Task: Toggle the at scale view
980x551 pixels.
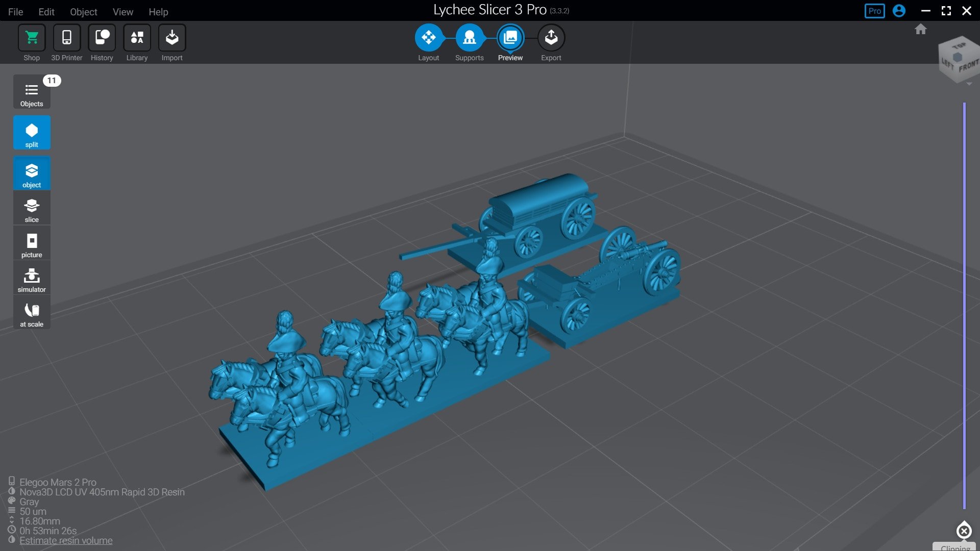Action: [x=32, y=313]
